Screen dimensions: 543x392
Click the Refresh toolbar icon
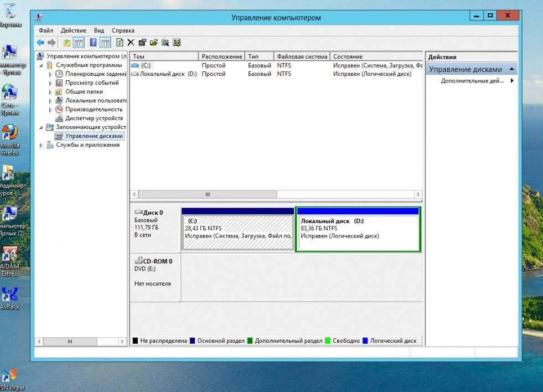(120, 43)
